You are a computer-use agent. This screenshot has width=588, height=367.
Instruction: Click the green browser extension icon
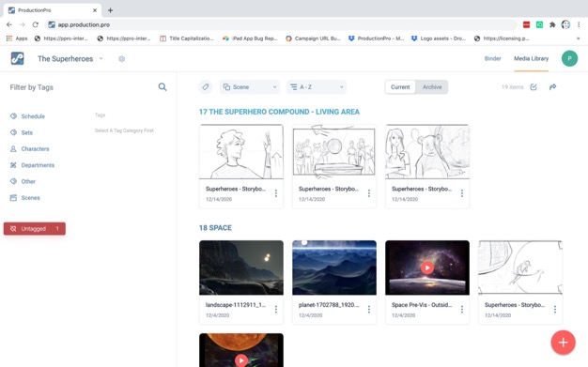pos(539,24)
